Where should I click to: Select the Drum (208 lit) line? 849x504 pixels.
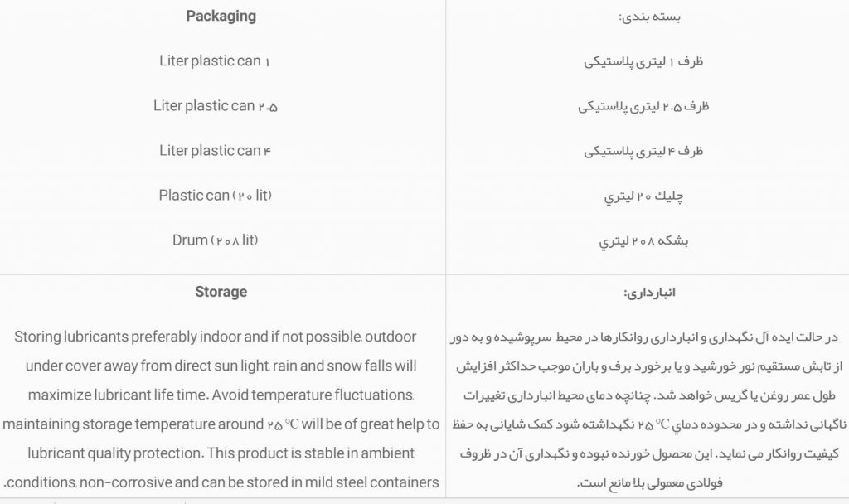[215, 240]
